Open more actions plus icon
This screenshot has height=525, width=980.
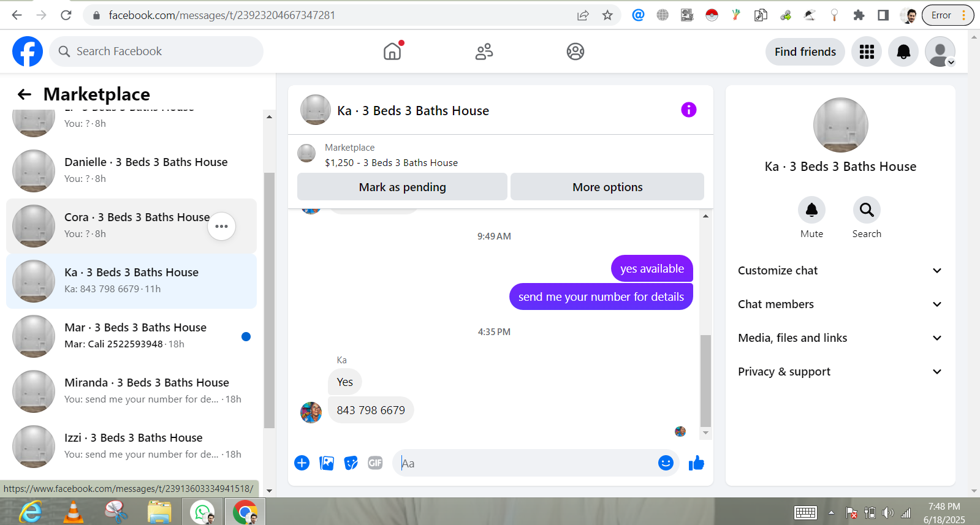click(x=302, y=463)
